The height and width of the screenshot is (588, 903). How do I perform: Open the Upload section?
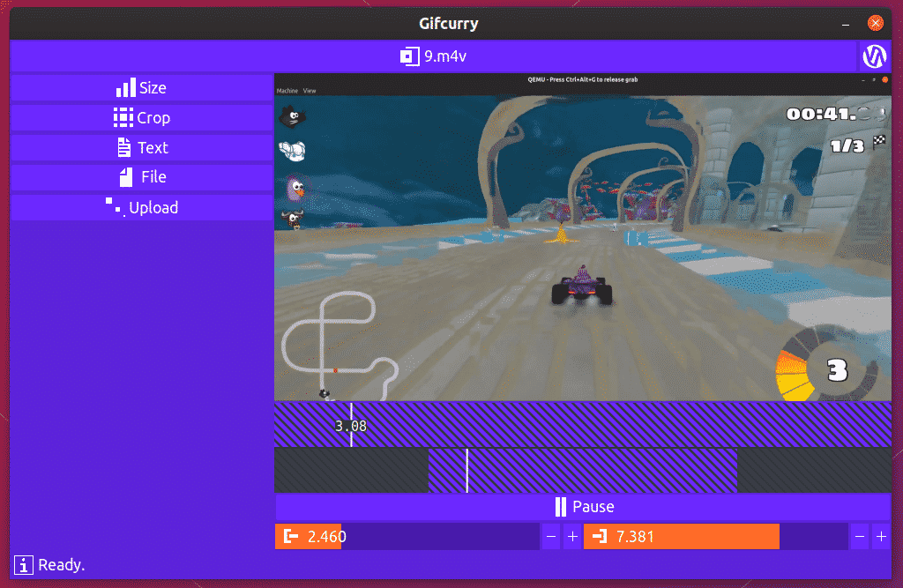coord(141,207)
